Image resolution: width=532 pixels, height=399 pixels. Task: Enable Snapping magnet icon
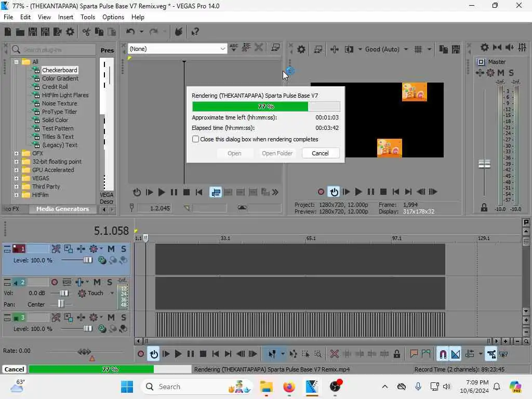click(x=443, y=354)
